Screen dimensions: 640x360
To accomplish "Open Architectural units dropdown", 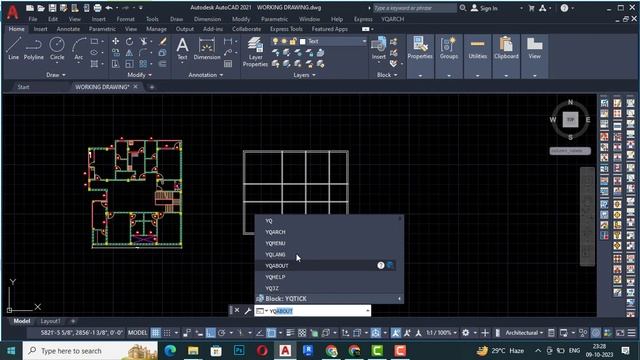I will (524, 333).
